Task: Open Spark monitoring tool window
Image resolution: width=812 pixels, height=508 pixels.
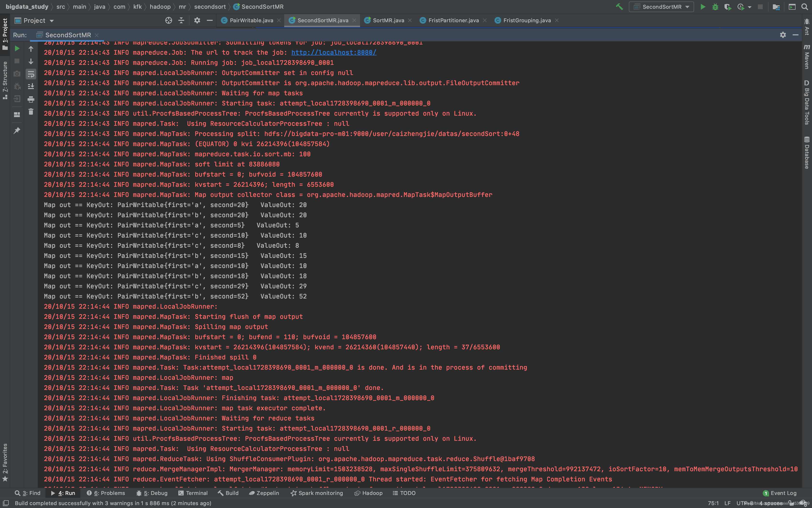Action: 317,493
